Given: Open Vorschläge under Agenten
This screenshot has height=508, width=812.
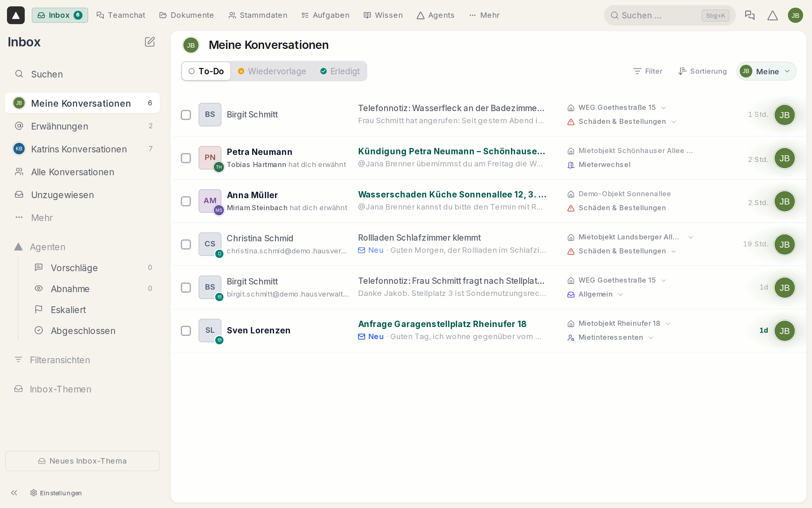Looking at the screenshot, I should (x=94, y=267).
